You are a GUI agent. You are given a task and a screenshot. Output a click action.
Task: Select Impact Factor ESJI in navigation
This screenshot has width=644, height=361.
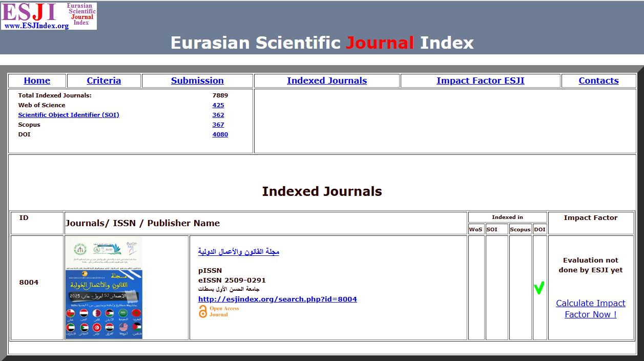click(x=480, y=81)
